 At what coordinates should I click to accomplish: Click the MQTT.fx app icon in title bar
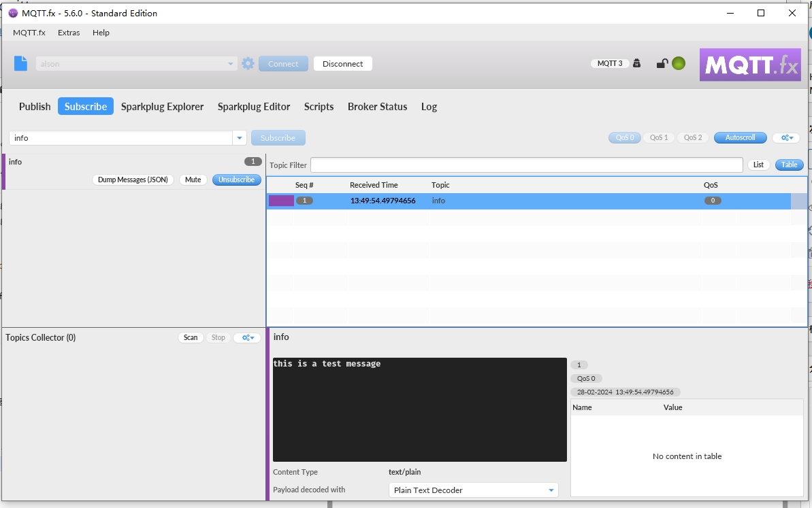[13, 13]
